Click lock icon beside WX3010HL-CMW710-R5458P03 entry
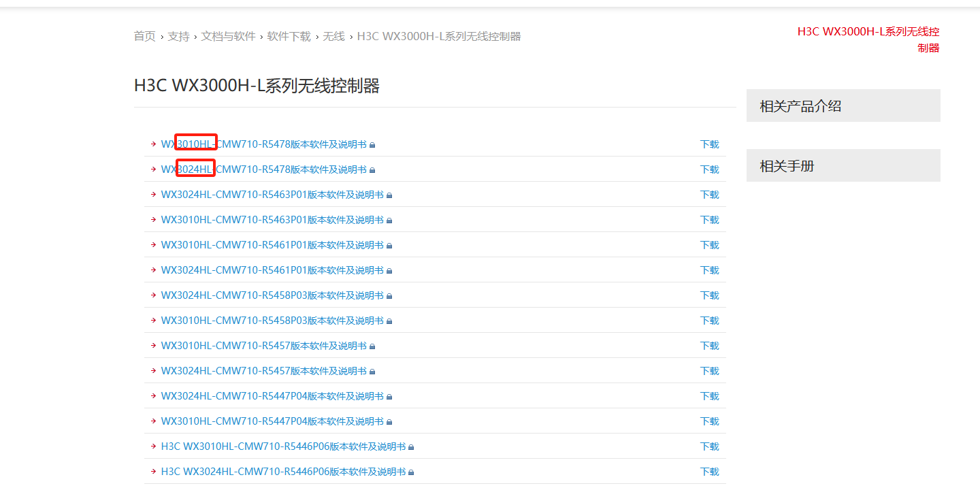This screenshot has height=488, width=980. [x=389, y=321]
